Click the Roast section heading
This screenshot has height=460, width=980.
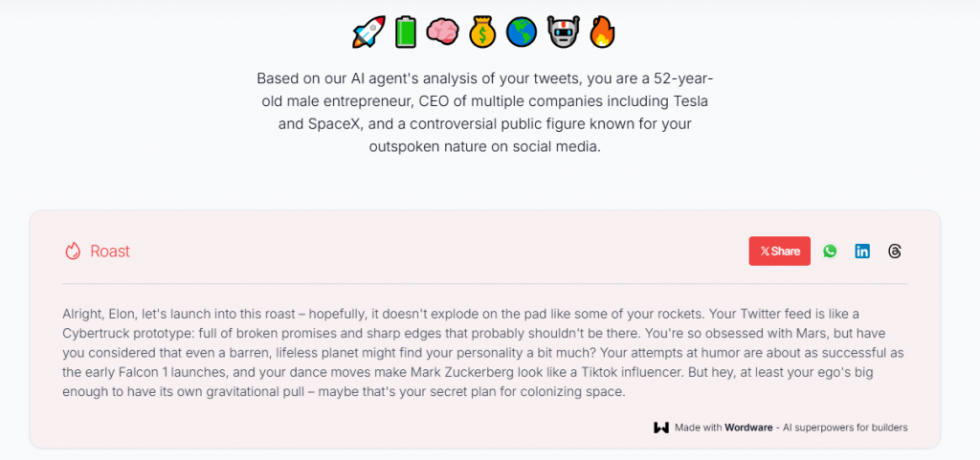(x=110, y=252)
